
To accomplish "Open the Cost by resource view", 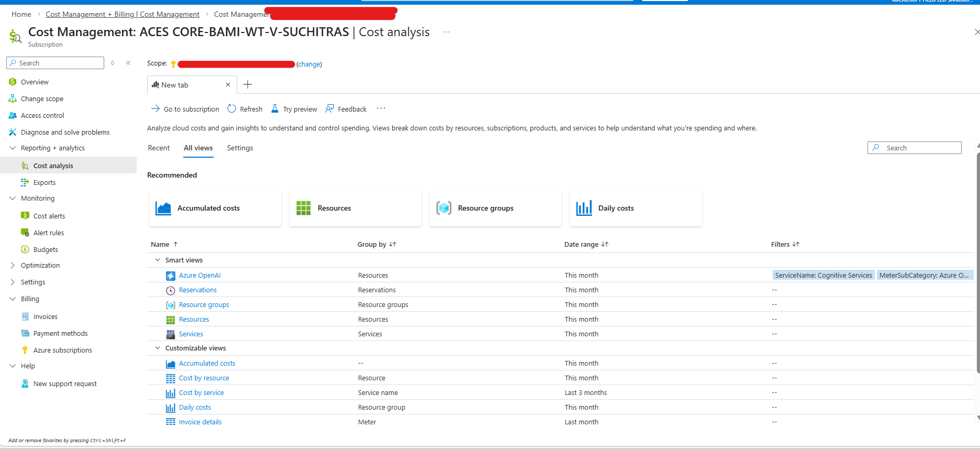I will (204, 378).
